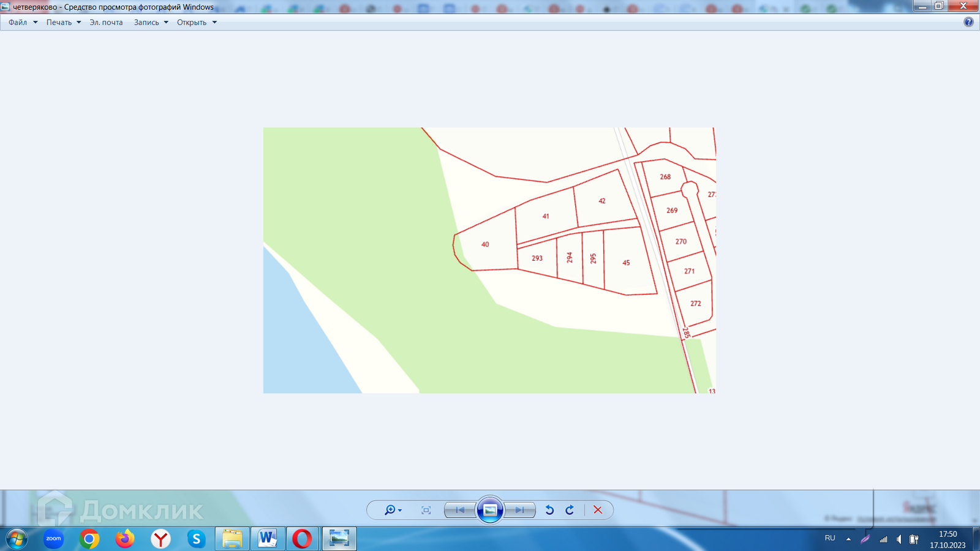Expand the Файл menu
This screenshot has height=551, width=980.
tap(23, 22)
